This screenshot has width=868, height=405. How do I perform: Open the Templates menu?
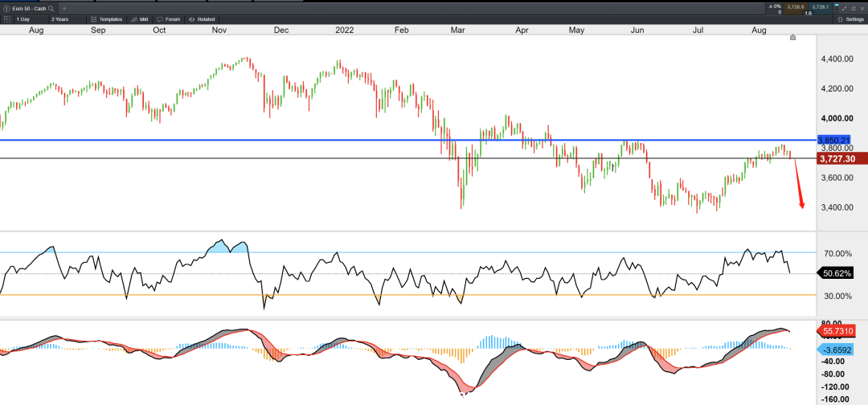click(x=107, y=18)
